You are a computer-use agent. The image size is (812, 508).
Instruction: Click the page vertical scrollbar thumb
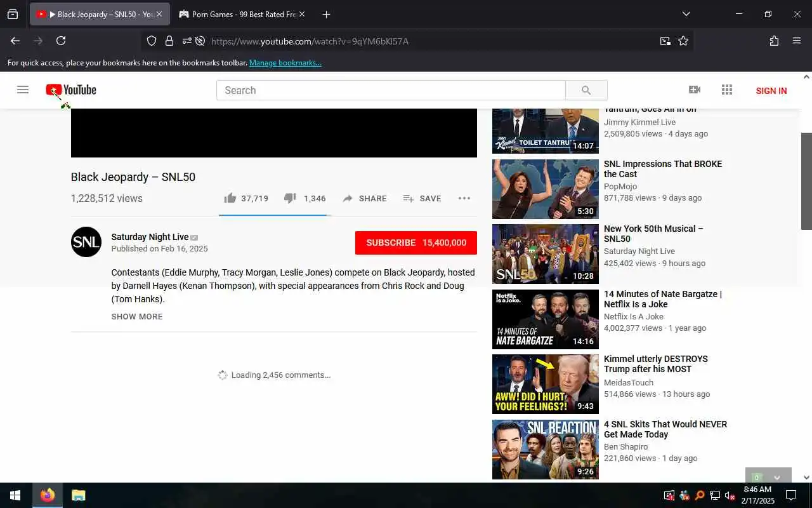(807, 181)
